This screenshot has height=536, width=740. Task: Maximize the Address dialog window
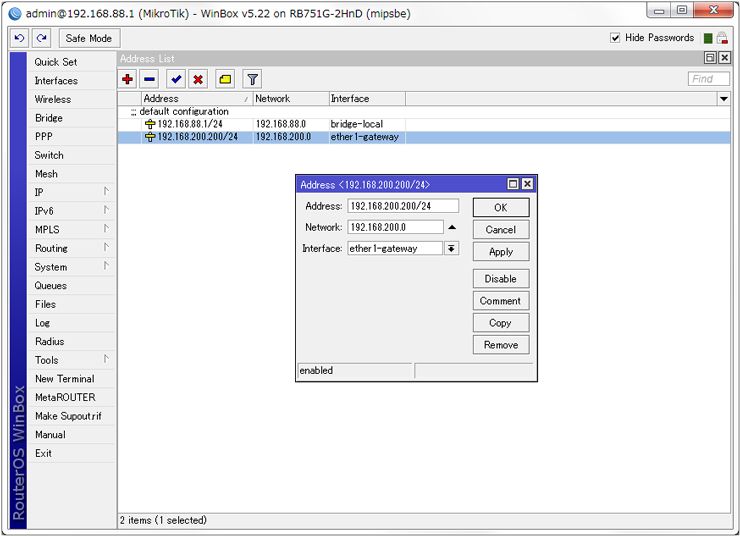click(513, 184)
